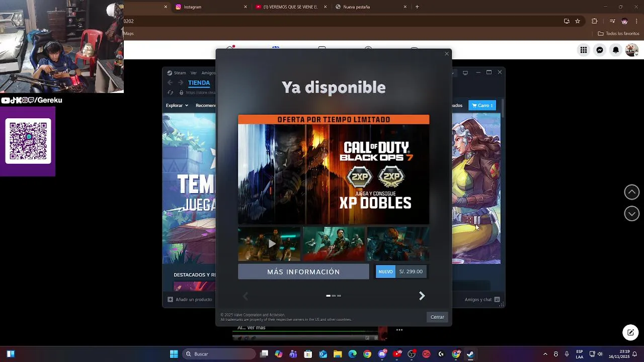Screen dimensions: 644x362
Task: Open a new browser tab with plus
Action: (x=417, y=7)
